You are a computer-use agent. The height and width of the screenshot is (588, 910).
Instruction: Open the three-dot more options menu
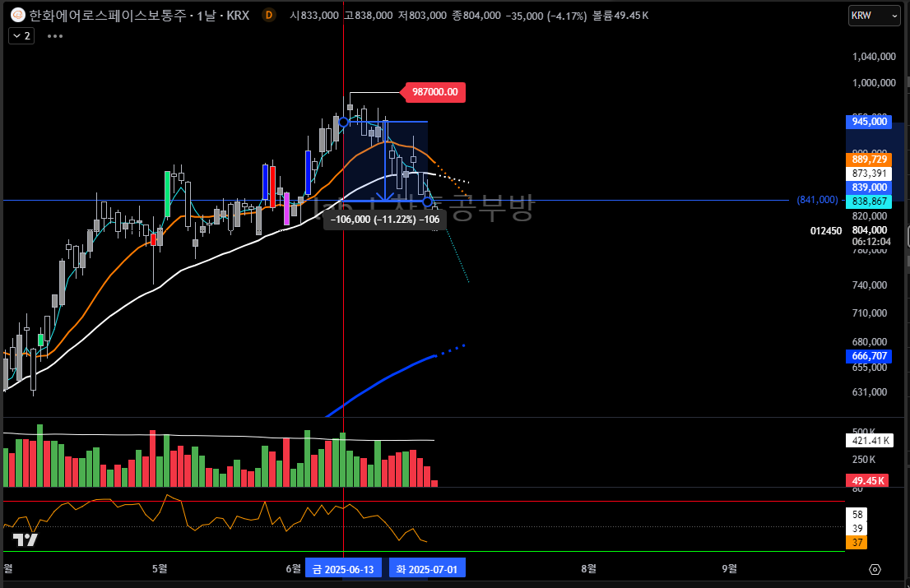(x=55, y=36)
